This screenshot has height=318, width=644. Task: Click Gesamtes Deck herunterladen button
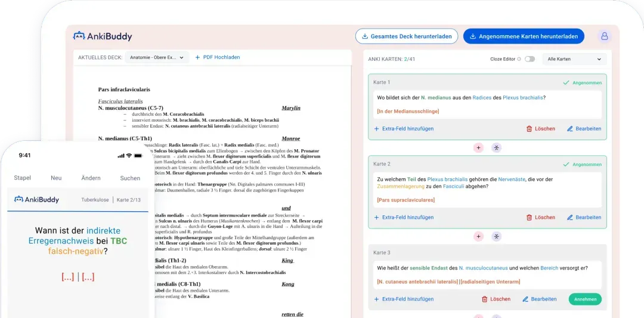(x=406, y=36)
